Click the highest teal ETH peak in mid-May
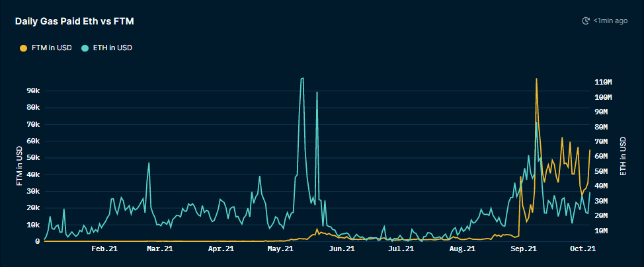This screenshot has height=267, width=644. coord(302,79)
